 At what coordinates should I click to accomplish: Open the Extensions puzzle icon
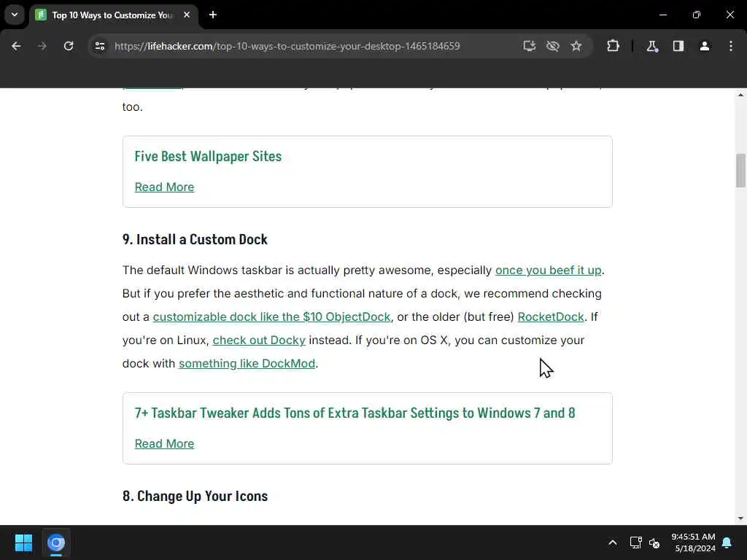pyautogui.click(x=613, y=46)
